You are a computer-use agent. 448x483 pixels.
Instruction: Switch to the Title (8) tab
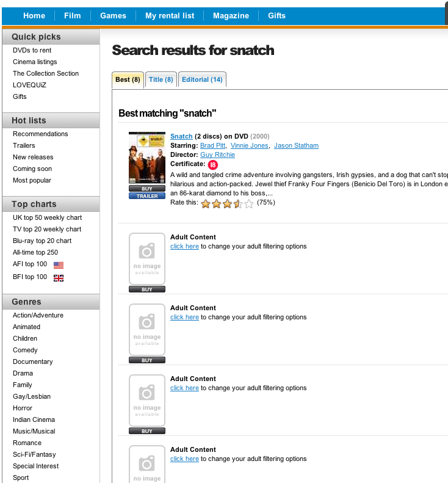(x=161, y=79)
